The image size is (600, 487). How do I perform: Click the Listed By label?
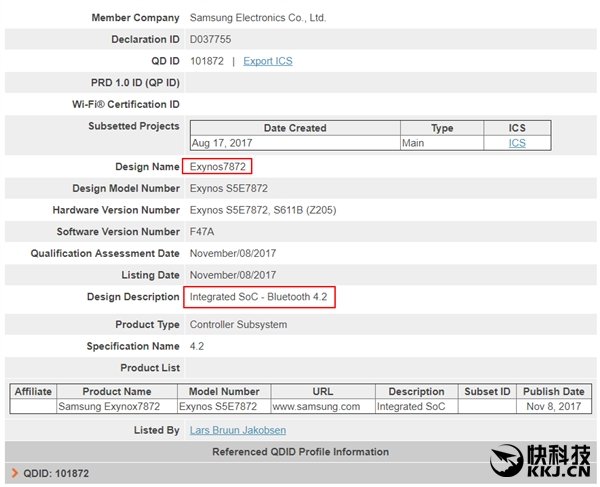(x=157, y=430)
